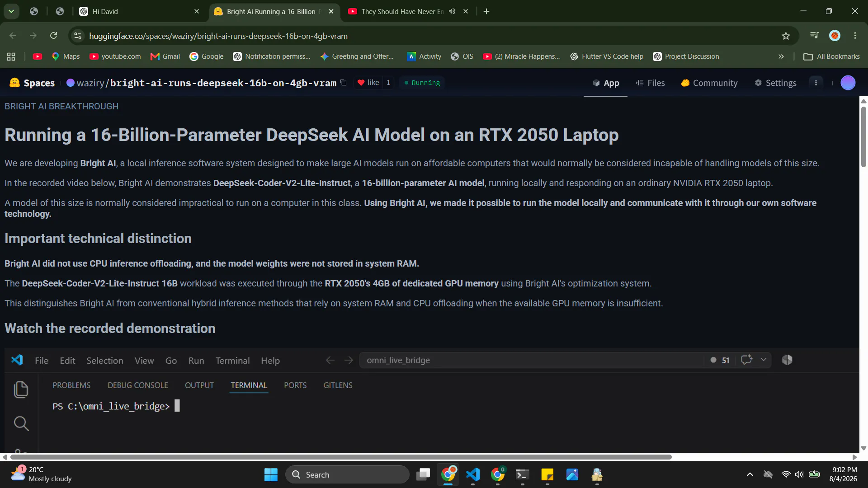The width and height of the screenshot is (868, 488).
Task: Select the PROBLEMS panel tab
Action: point(71,385)
